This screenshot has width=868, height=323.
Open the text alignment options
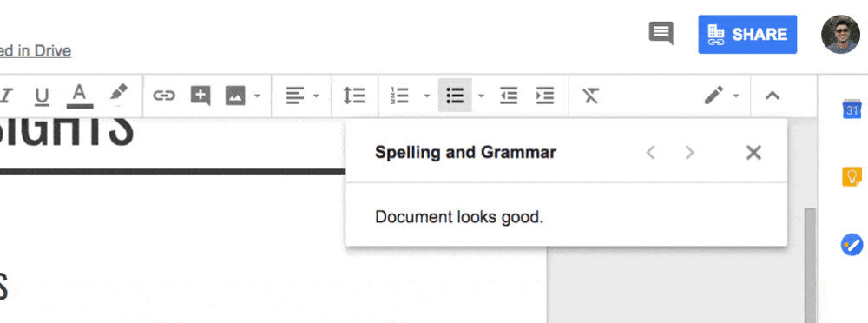tap(295, 96)
